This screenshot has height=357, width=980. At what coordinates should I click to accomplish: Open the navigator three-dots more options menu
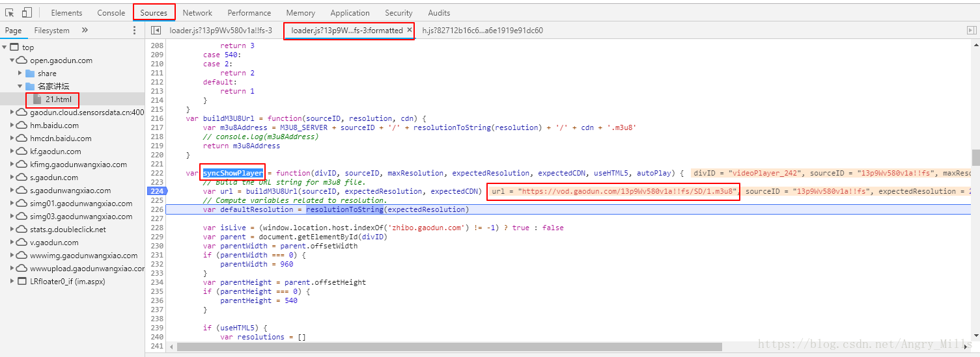pyautogui.click(x=135, y=31)
